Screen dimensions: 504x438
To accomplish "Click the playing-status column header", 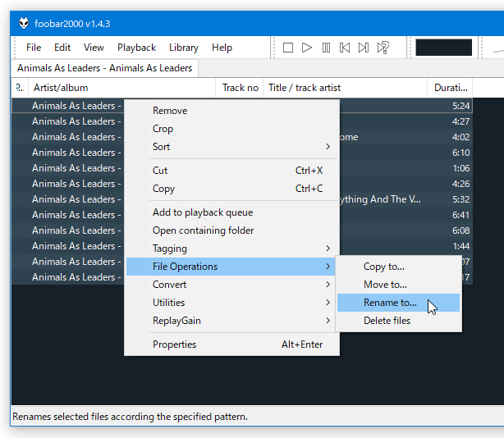I will pos(20,88).
